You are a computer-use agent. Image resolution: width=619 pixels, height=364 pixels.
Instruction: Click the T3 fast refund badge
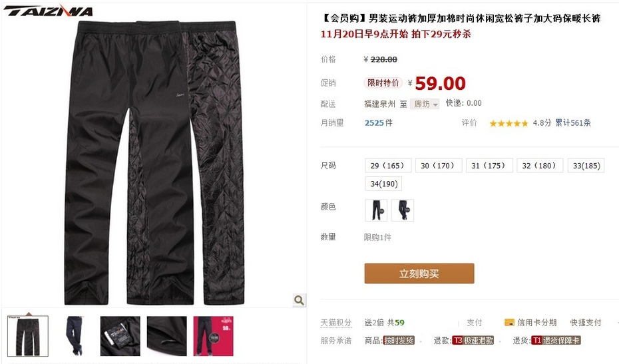click(x=473, y=340)
